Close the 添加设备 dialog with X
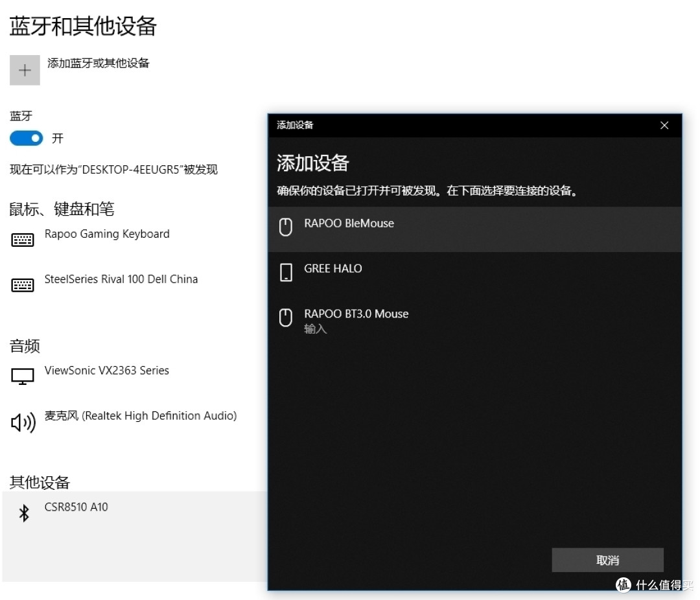700x600 pixels. click(x=664, y=126)
